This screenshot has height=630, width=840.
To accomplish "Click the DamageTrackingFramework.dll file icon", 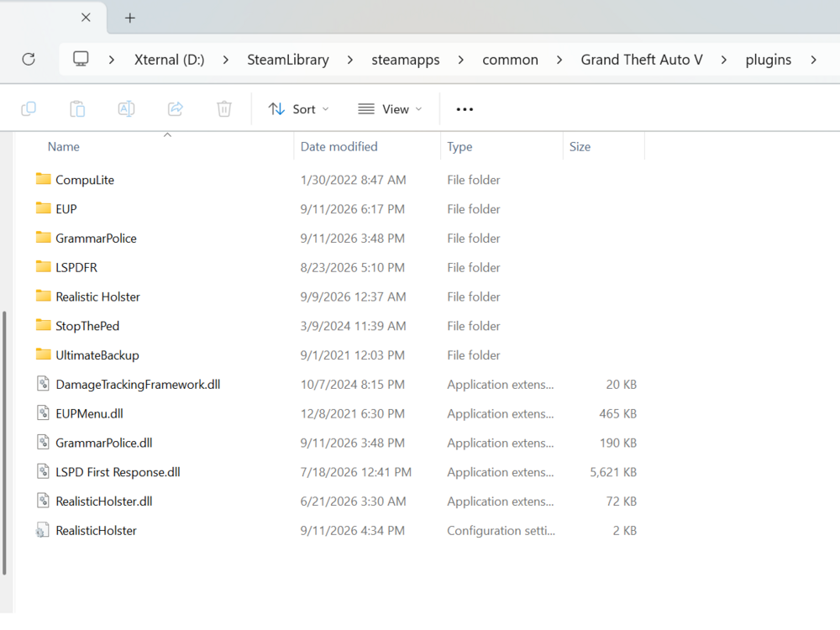I will pos(44,384).
